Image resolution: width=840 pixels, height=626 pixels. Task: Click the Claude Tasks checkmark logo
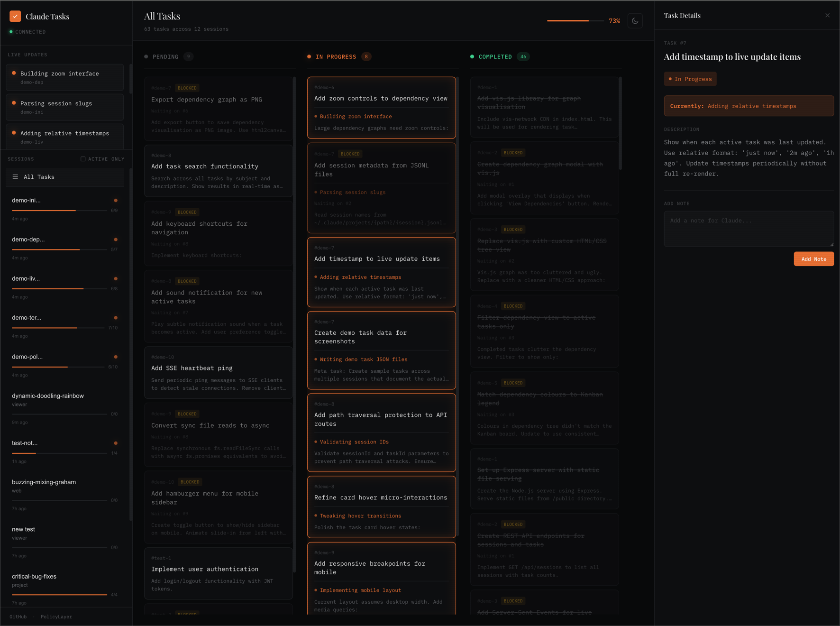(x=15, y=16)
